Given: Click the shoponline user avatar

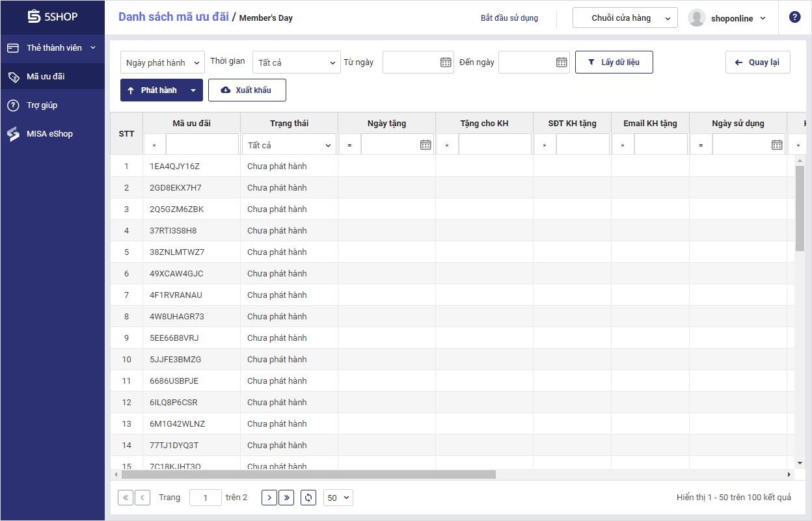Looking at the screenshot, I should (x=697, y=18).
